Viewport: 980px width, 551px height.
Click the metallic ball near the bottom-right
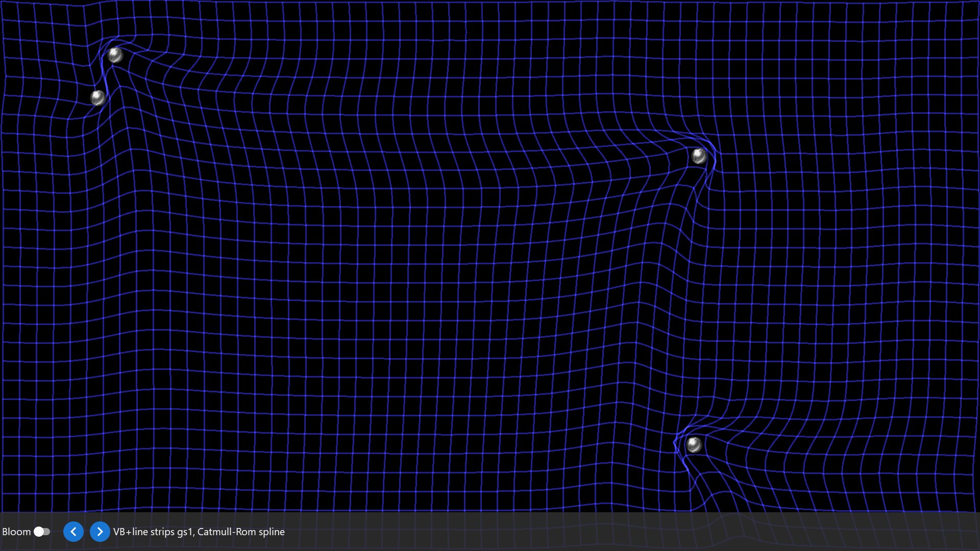694,445
